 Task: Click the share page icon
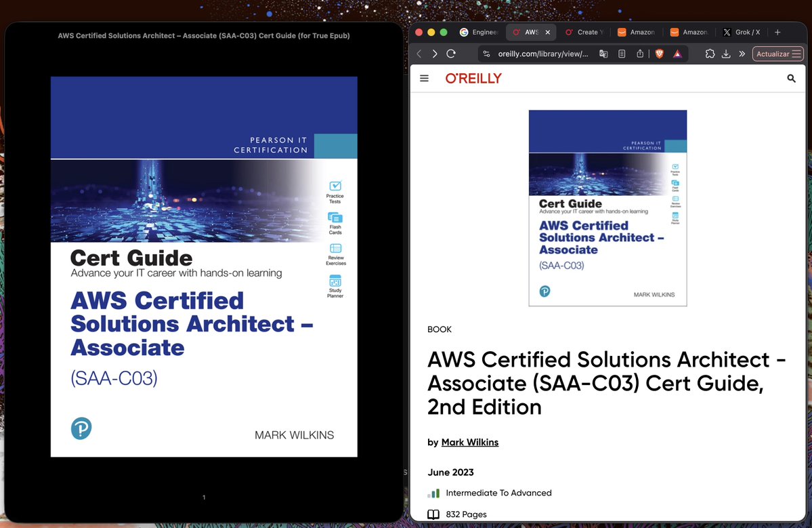(640, 54)
